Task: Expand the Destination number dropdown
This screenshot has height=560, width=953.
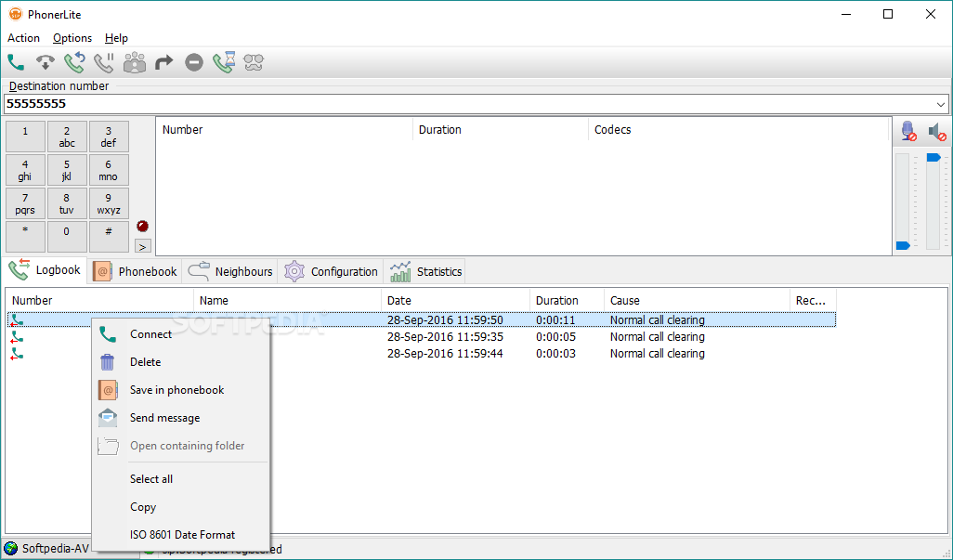Action: (940, 104)
